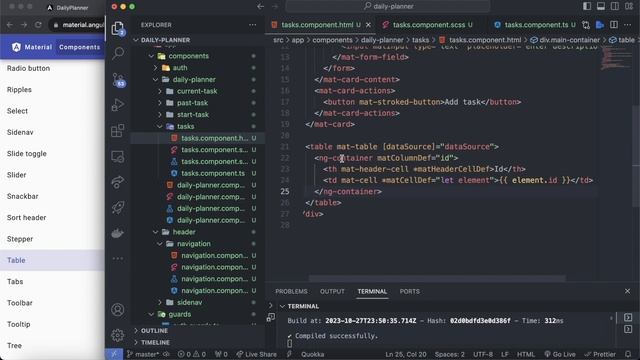
Task: Open the Source Control view
Action: tap(118, 80)
